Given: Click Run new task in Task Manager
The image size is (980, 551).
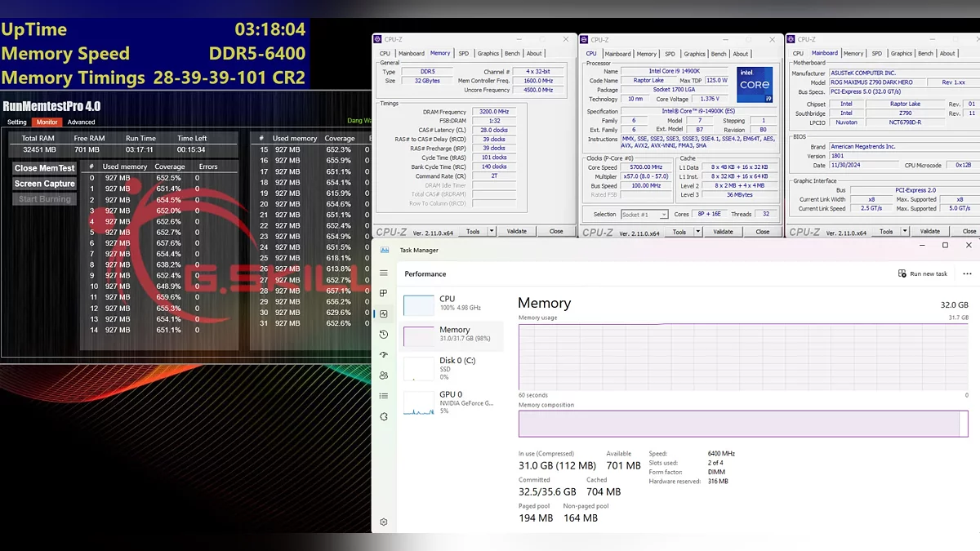Looking at the screenshot, I should click(923, 274).
